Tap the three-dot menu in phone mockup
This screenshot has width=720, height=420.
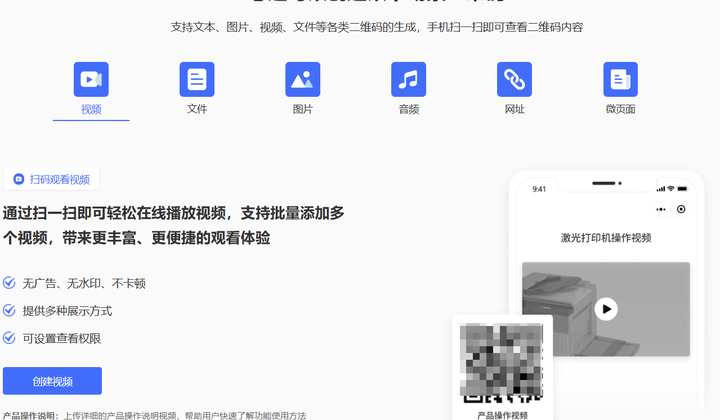tap(660, 209)
